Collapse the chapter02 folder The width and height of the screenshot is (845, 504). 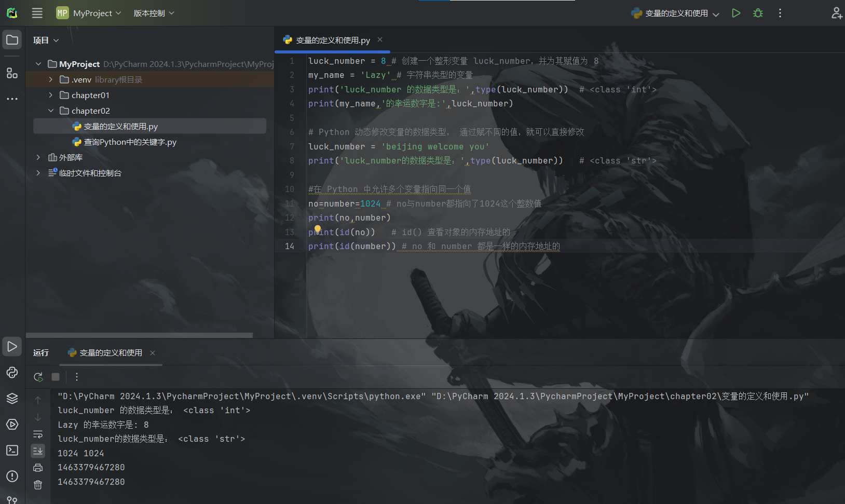(x=50, y=111)
